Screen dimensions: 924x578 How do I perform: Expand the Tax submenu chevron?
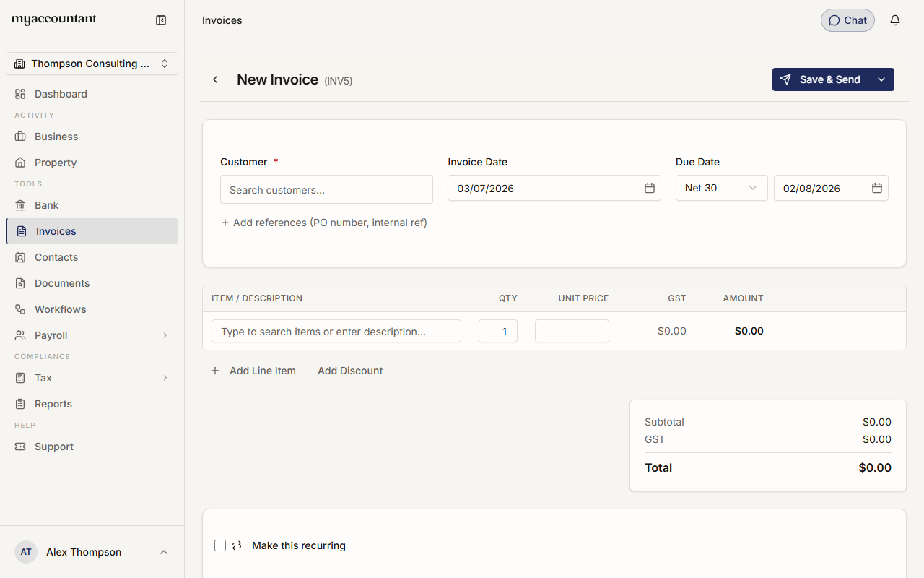pyautogui.click(x=165, y=378)
